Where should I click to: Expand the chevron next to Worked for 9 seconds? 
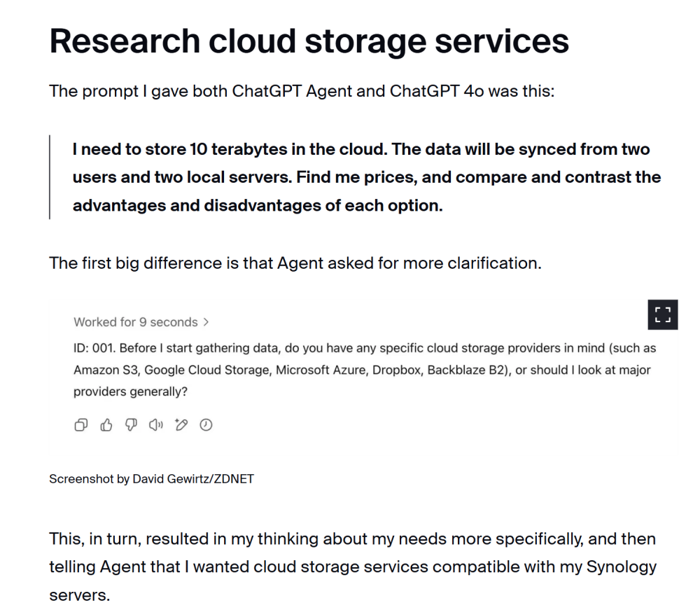pos(206,322)
